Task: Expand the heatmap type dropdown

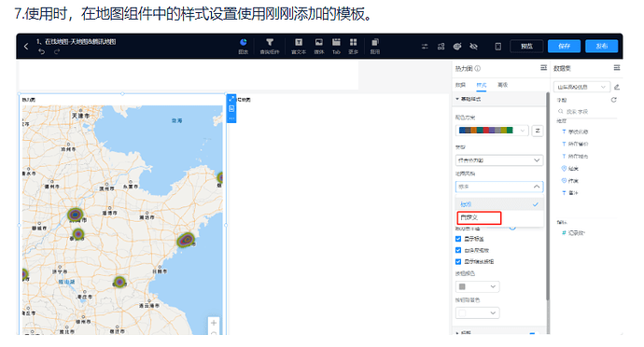Action: coord(499,160)
